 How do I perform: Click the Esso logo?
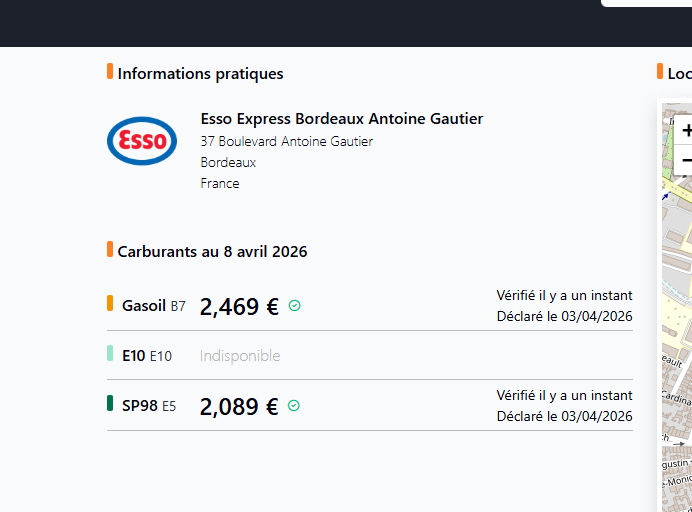pos(142,141)
